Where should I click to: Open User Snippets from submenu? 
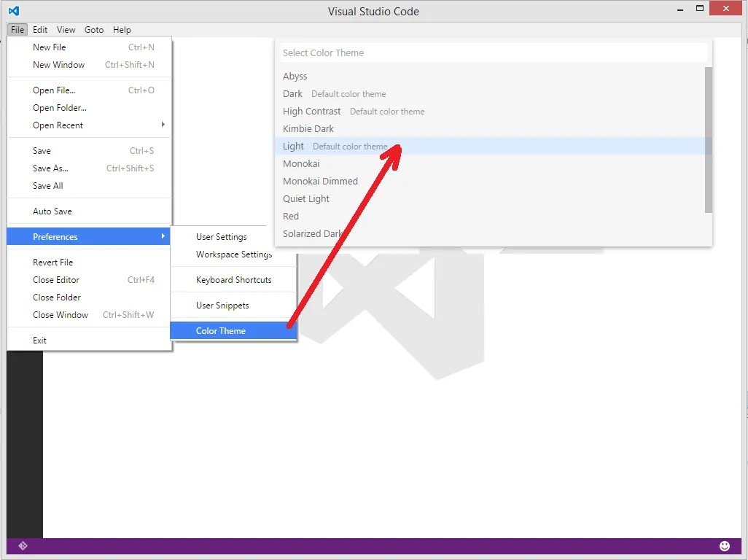tap(233, 306)
